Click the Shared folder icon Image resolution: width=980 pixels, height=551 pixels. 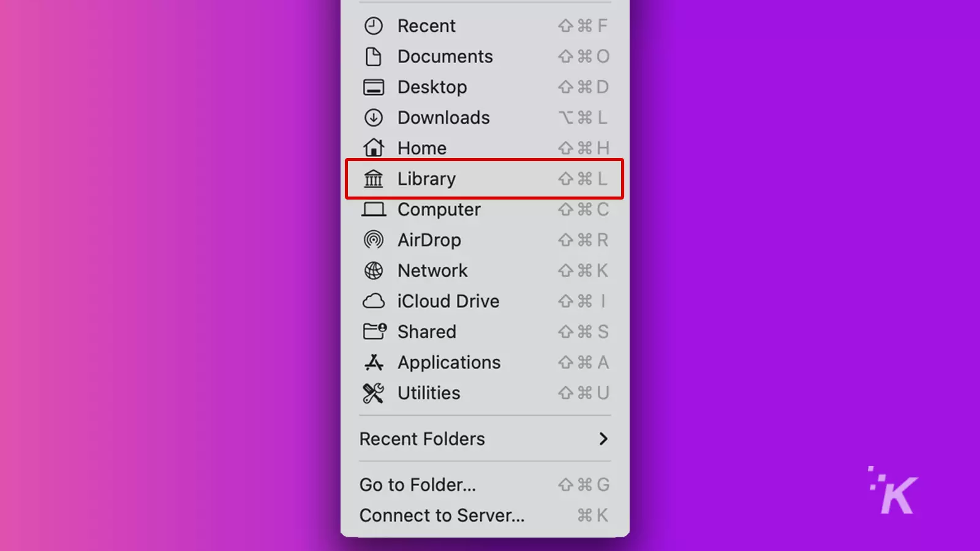pyautogui.click(x=375, y=331)
